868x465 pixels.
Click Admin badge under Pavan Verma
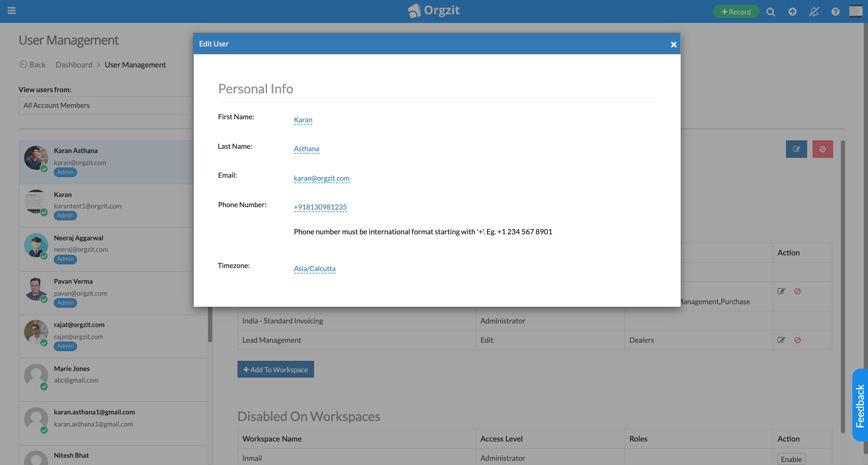click(x=65, y=303)
